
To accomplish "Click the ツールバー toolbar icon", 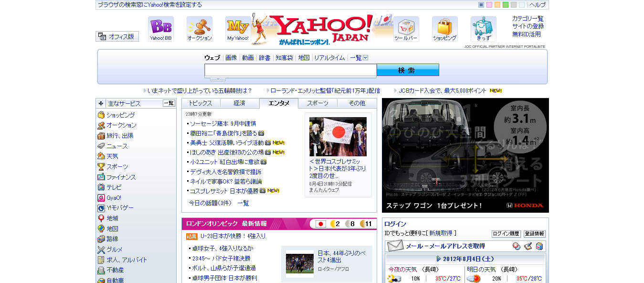I will tap(406, 29).
